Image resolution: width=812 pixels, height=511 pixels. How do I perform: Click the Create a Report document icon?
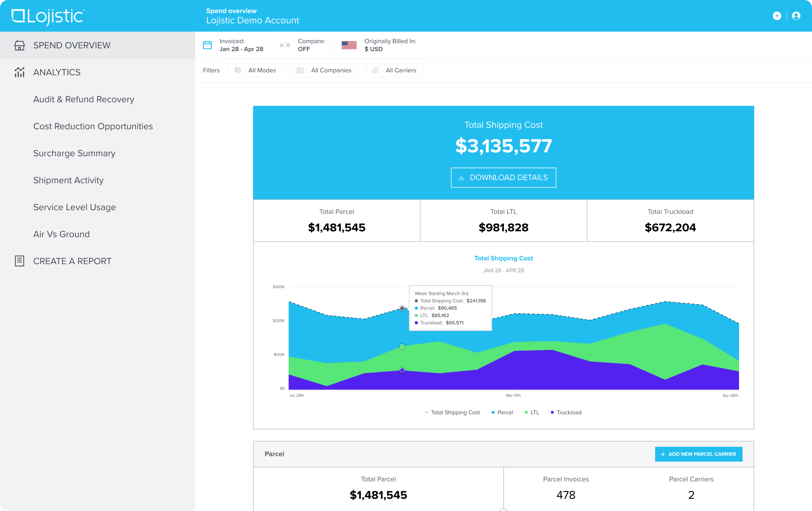[x=19, y=261]
